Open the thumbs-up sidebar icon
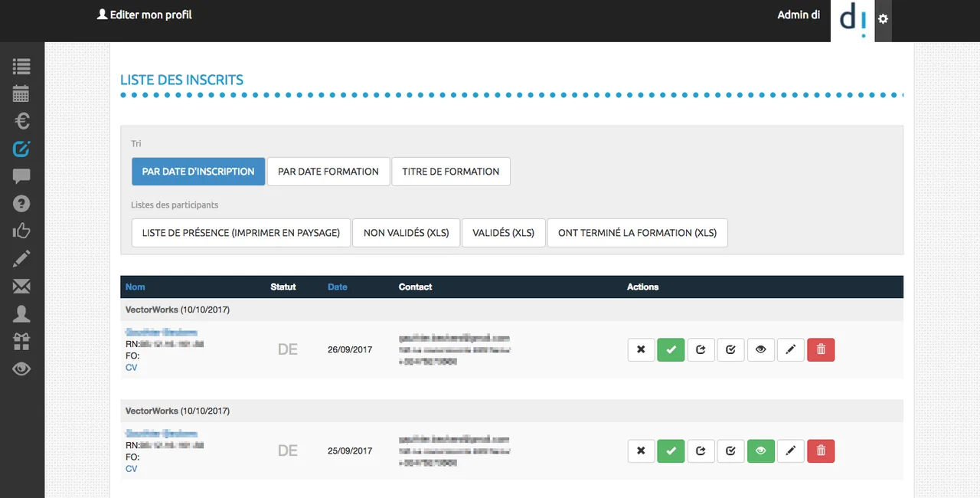Screen dimensions: 980x498 pos(21,231)
